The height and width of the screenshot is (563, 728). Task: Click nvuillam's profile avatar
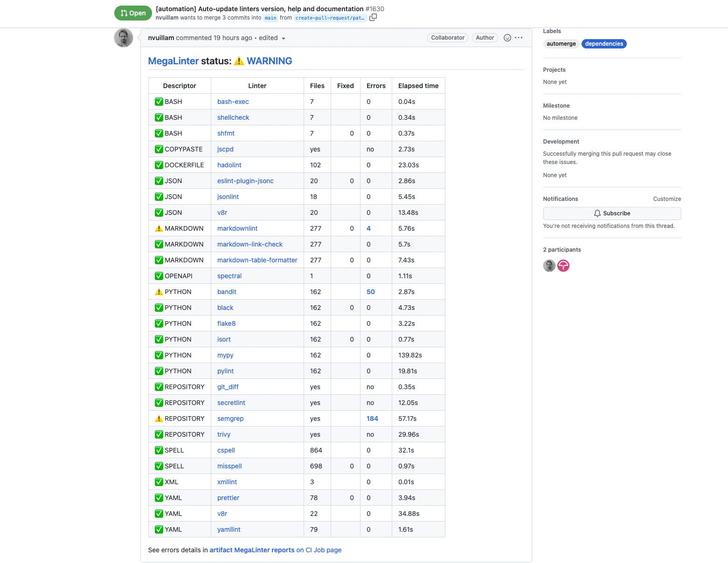pyautogui.click(x=123, y=38)
